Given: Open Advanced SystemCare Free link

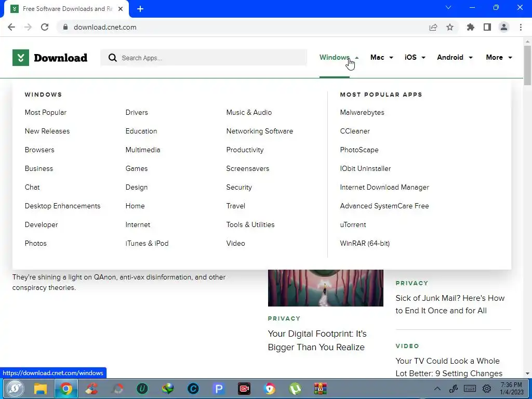Looking at the screenshot, I should point(384,206).
